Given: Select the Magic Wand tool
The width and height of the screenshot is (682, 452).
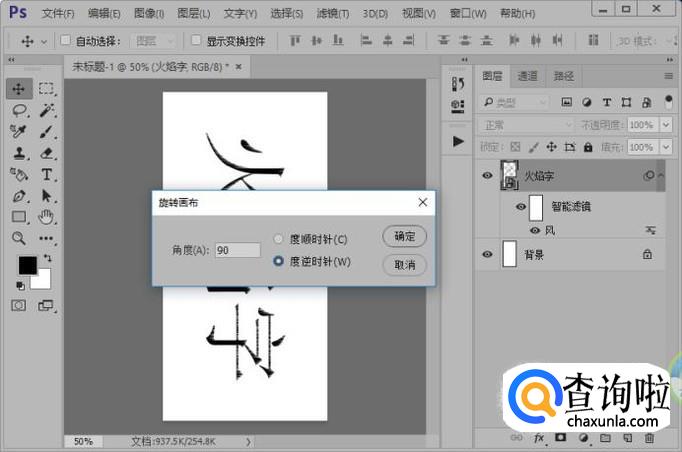Looking at the screenshot, I should click(x=46, y=110).
